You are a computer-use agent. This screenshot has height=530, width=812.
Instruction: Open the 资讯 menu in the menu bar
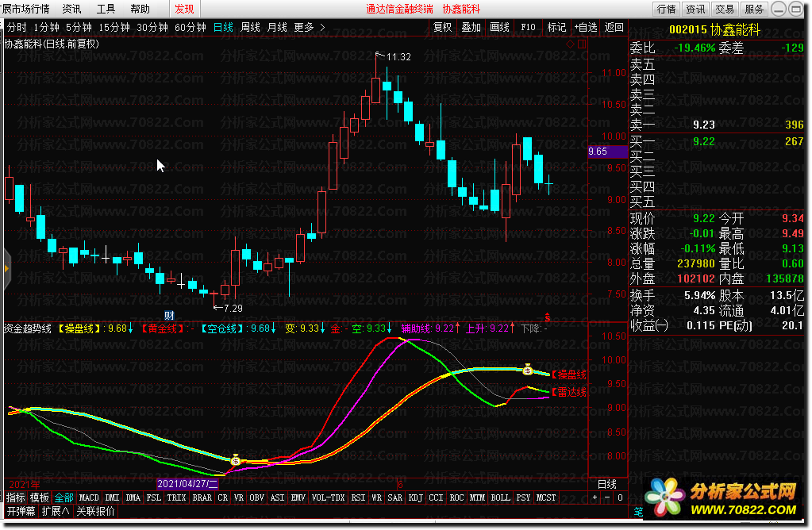tap(71, 9)
